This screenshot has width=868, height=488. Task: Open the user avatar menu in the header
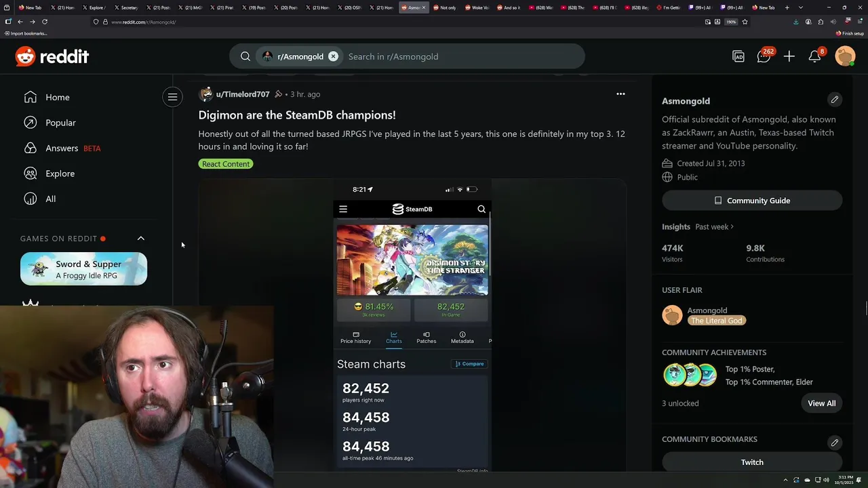(845, 56)
